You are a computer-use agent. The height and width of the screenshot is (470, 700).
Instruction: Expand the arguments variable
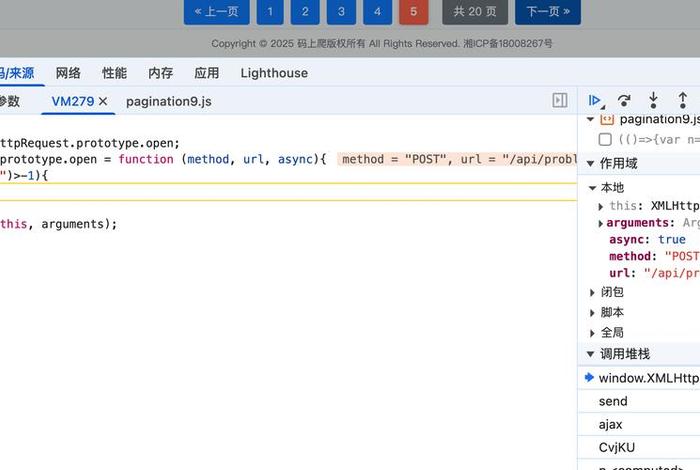click(x=601, y=223)
